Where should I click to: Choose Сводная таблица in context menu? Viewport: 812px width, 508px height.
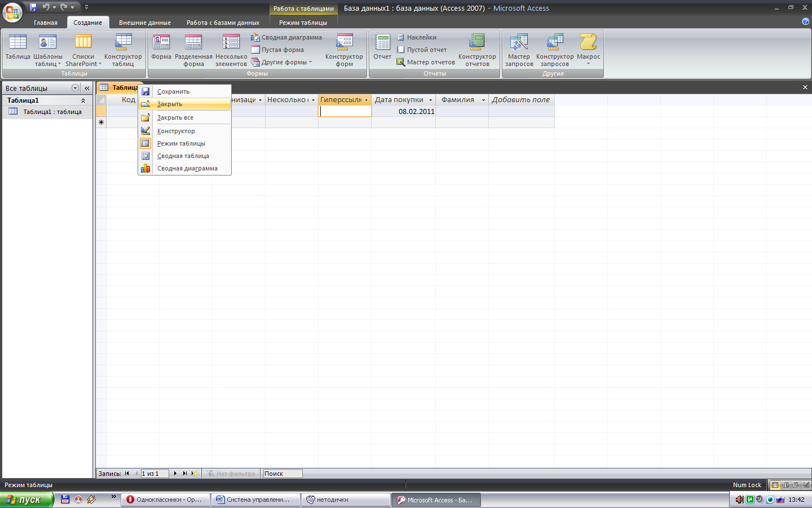tap(185, 156)
